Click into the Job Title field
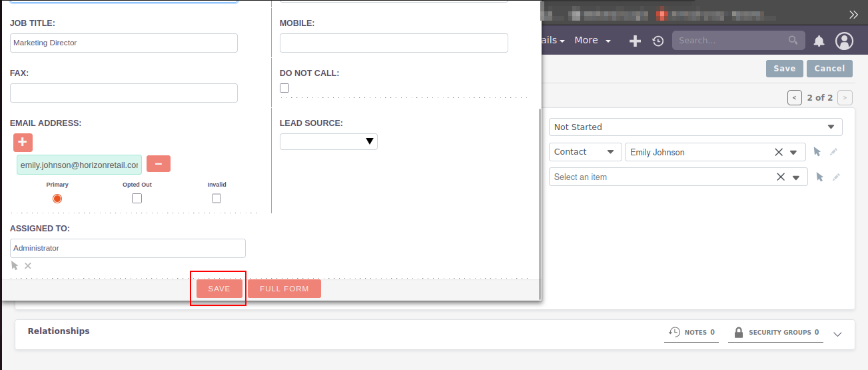The height and width of the screenshot is (370, 868). coord(124,43)
